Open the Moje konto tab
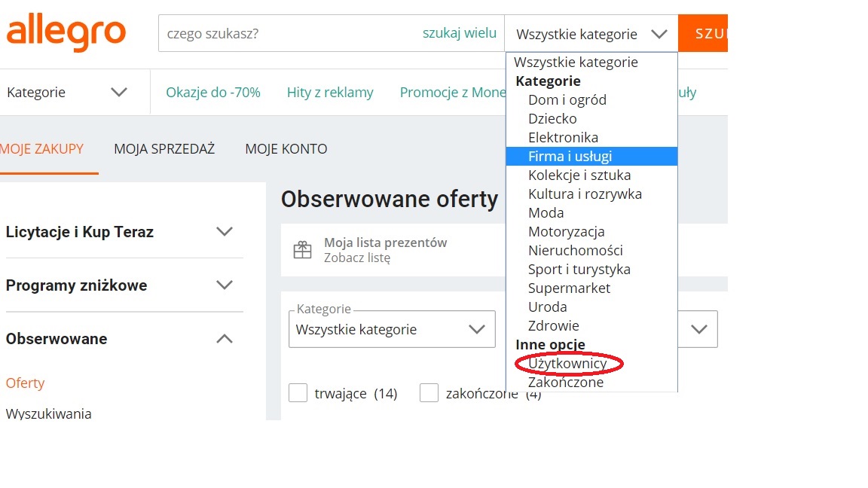The image size is (868, 488). [286, 149]
